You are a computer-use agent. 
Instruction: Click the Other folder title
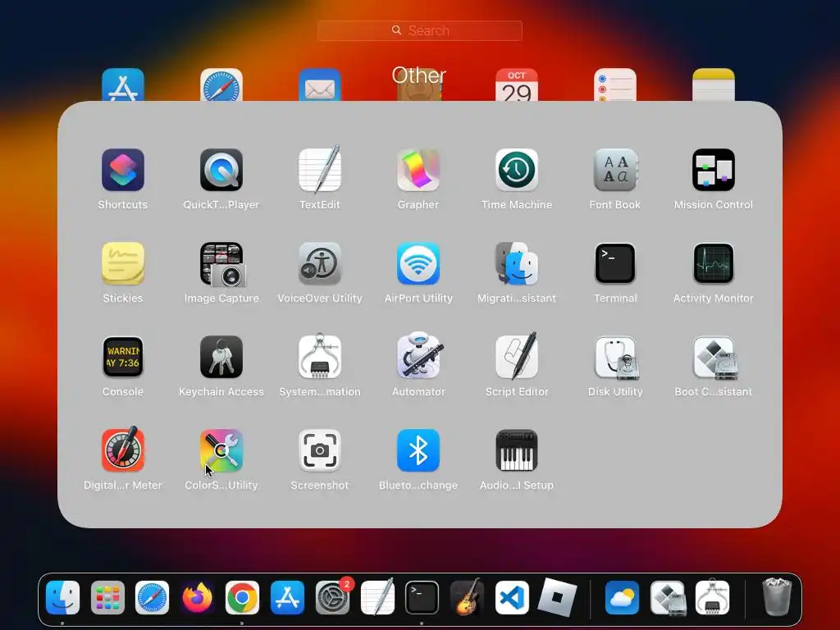[419, 75]
